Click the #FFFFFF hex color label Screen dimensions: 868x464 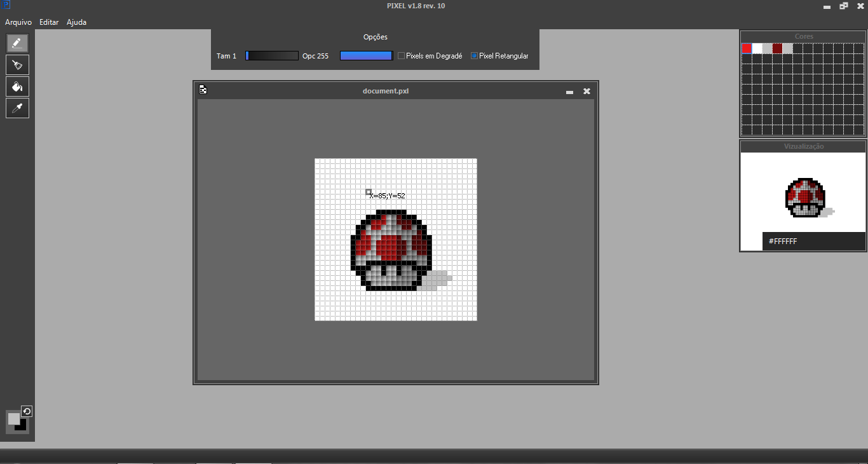(x=783, y=242)
